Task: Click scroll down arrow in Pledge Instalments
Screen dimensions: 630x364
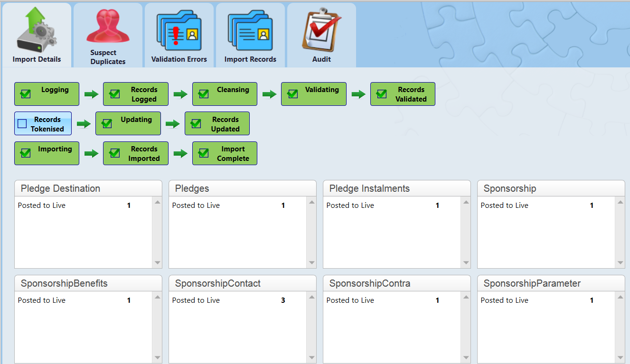Action: point(466,263)
